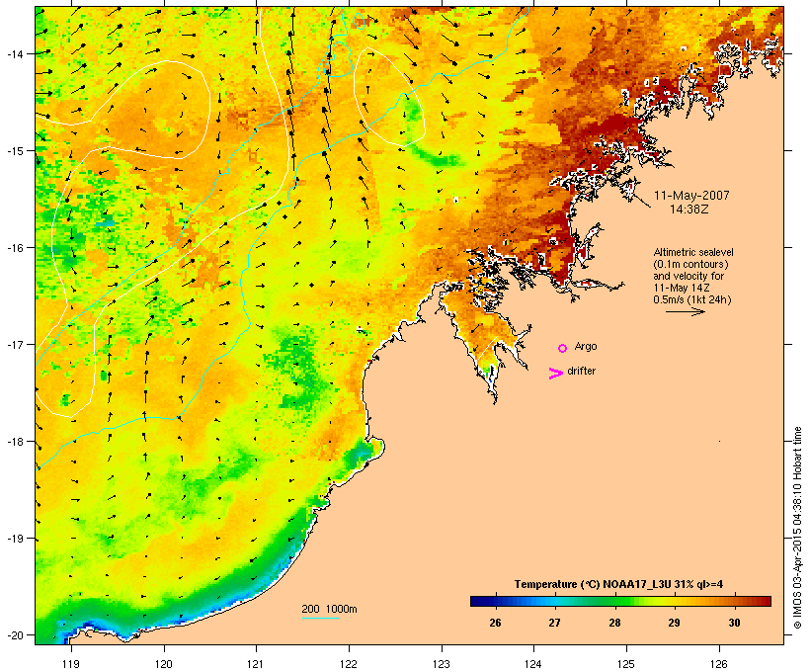Click the cyan 200 1000m depth contour line sample

(x=321, y=619)
